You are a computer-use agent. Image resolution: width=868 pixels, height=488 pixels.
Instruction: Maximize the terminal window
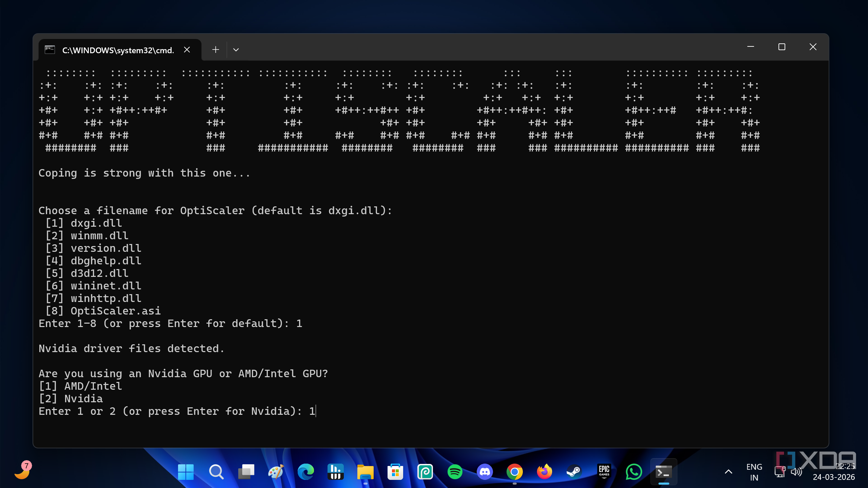coord(782,47)
